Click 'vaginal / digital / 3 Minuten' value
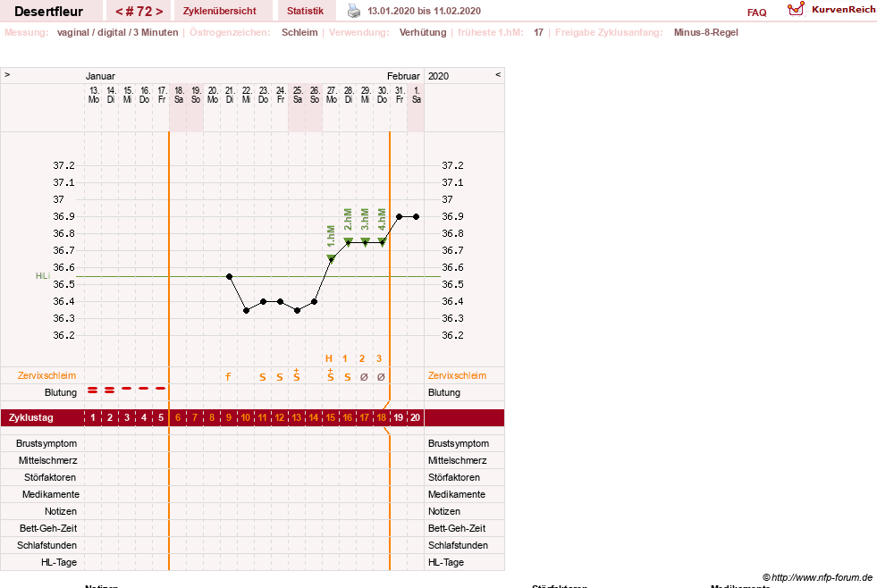The height and width of the screenshot is (588, 877). pyautogui.click(x=117, y=32)
